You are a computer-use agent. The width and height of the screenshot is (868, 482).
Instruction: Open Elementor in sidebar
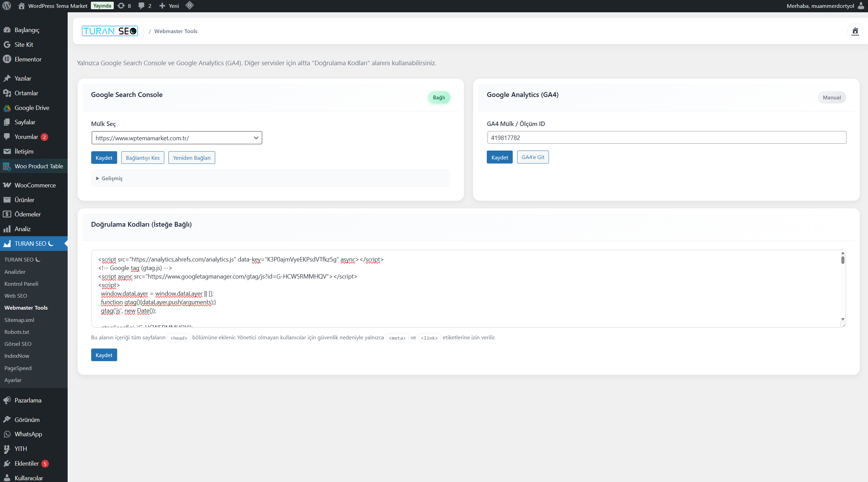pyautogui.click(x=28, y=59)
